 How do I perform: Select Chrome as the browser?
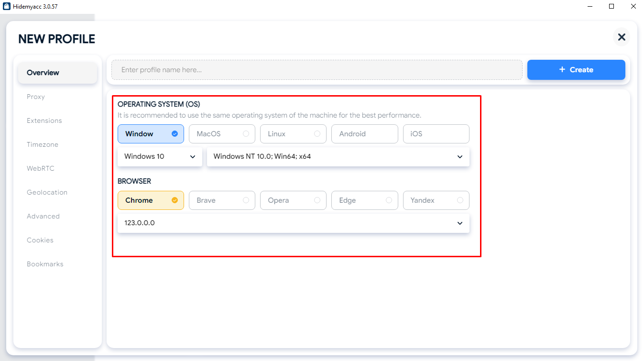pos(151,200)
